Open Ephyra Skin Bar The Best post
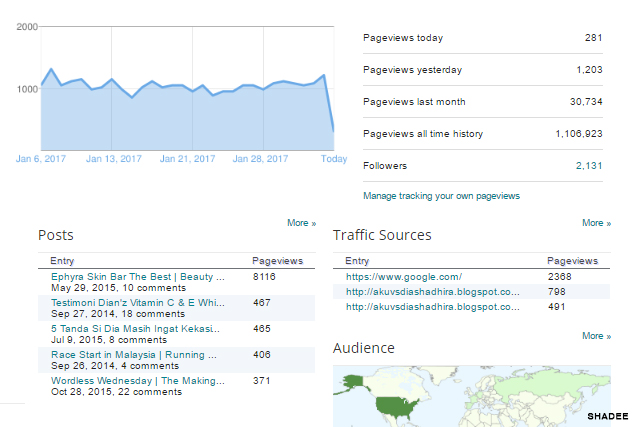This screenshot has height=427, width=640. coord(138,277)
